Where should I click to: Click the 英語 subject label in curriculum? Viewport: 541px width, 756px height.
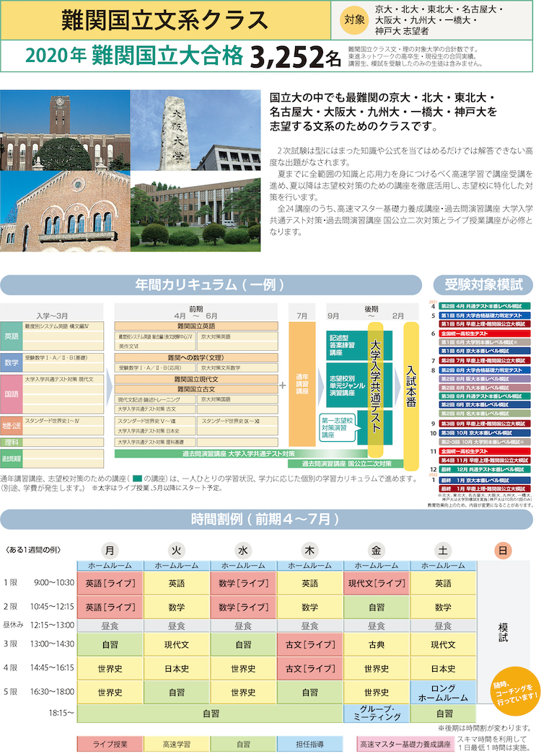point(12,336)
